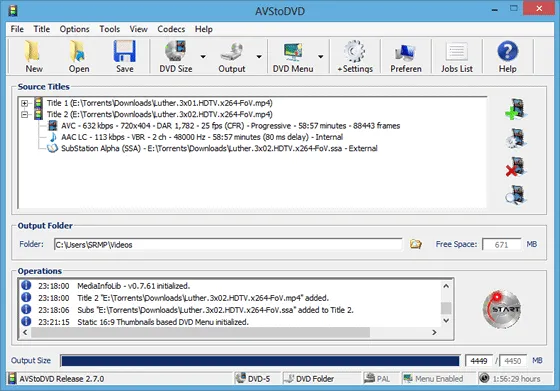Click the Free Space value field
This screenshot has width=560, height=391.
[501, 245]
